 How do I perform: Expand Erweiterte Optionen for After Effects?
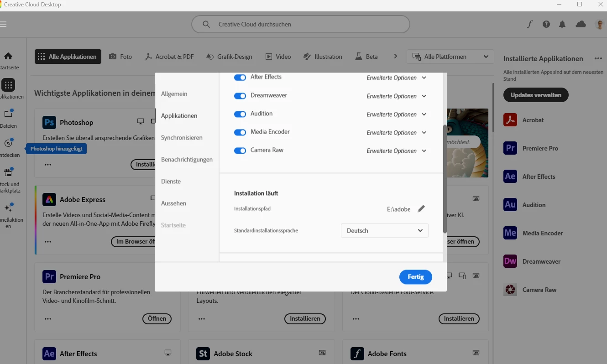pyautogui.click(x=396, y=78)
